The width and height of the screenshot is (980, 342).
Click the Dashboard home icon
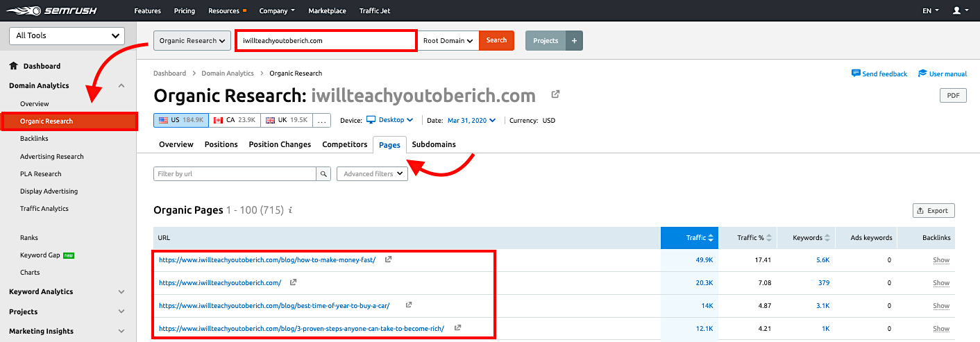(x=13, y=66)
